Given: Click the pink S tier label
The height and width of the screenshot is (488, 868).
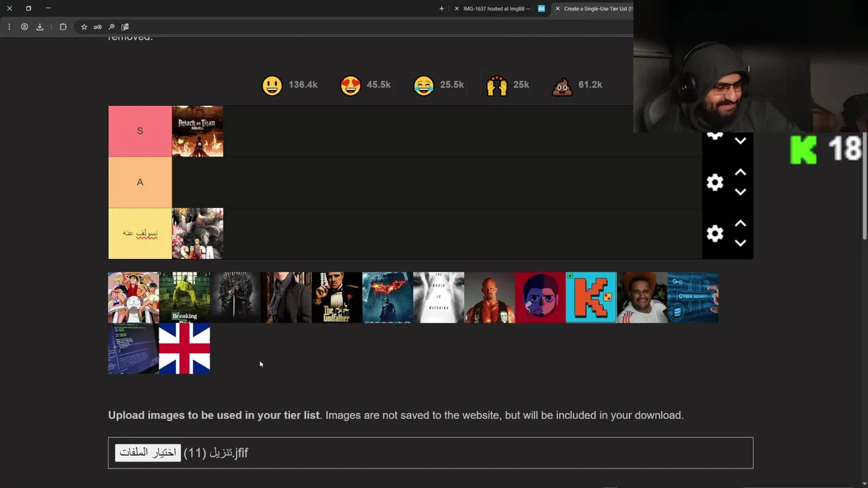Looking at the screenshot, I should coord(140,131).
